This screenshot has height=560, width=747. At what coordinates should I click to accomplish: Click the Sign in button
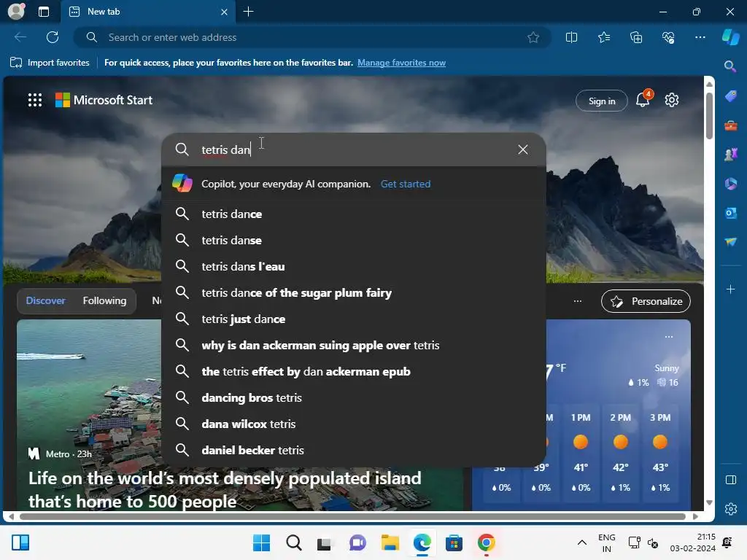[601, 101]
